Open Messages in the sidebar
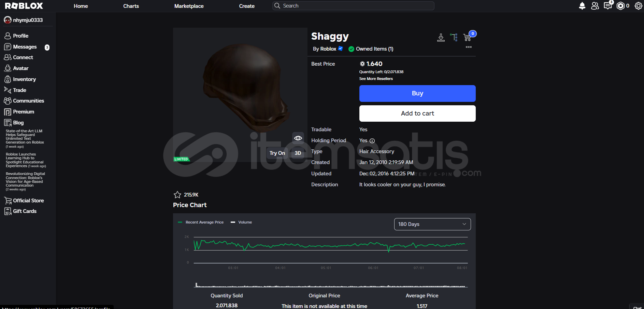 pos(20,47)
